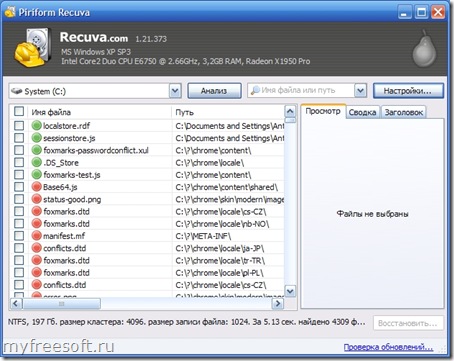Switch to the Просмотр tab
The height and width of the screenshot is (361, 454).
click(323, 111)
